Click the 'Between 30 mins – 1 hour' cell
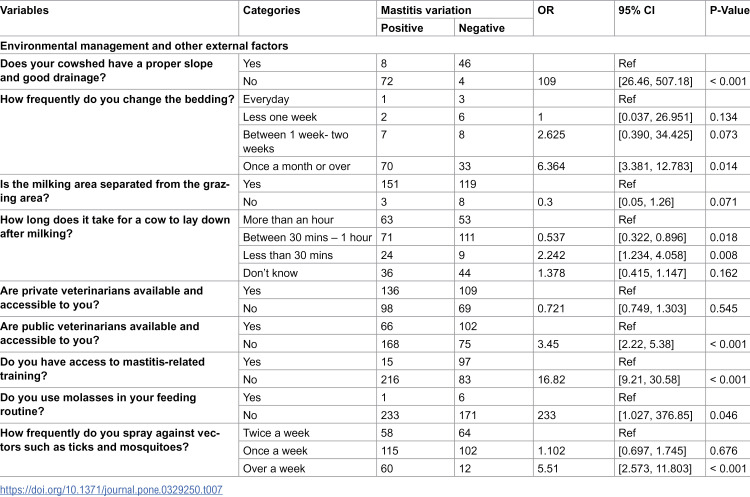 click(307, 237)
